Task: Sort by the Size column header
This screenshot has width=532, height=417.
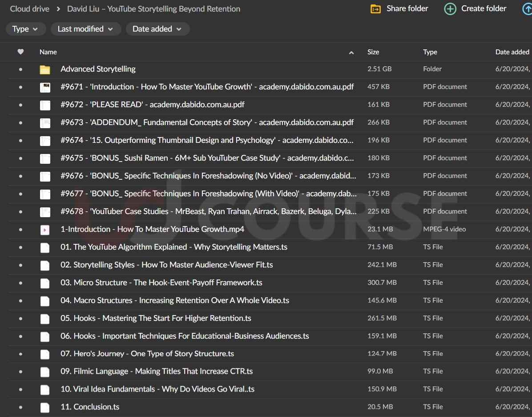Action: tap(373, 52)
